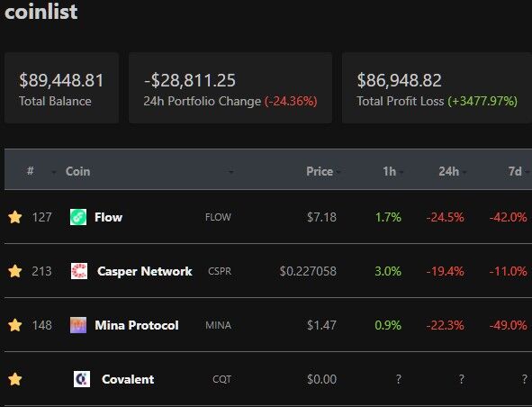Click the Flow coin logo icon
Viewport: 532px width, 407px height.
78,217
